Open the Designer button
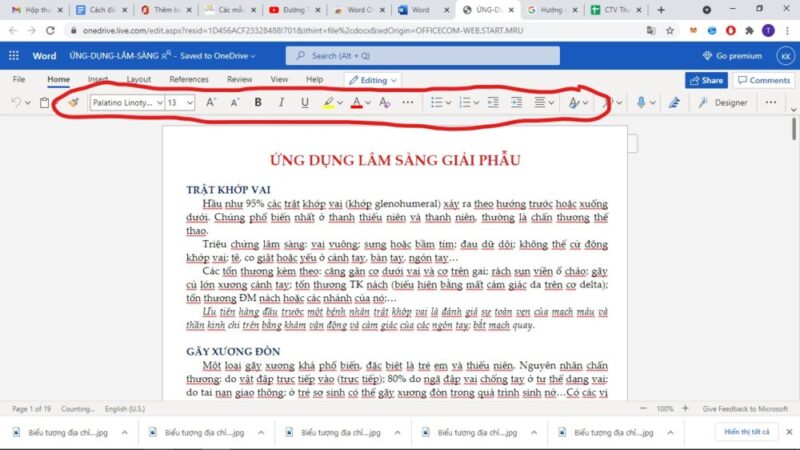800x450 pixels. pyautogui.click(x=724, y=103)
